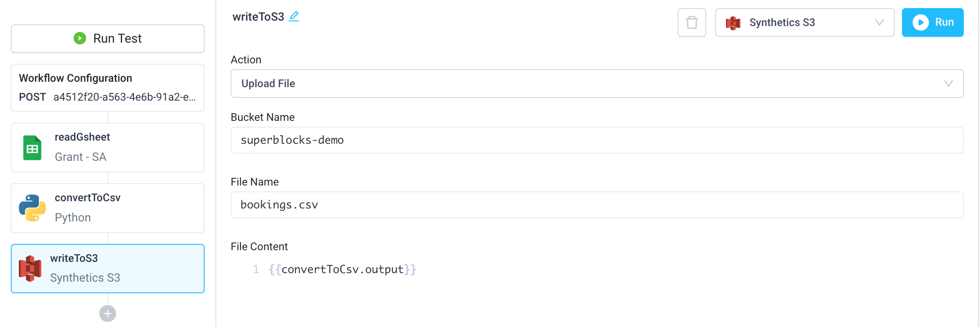Select the convertToCsv step

[x=108, y=208]
